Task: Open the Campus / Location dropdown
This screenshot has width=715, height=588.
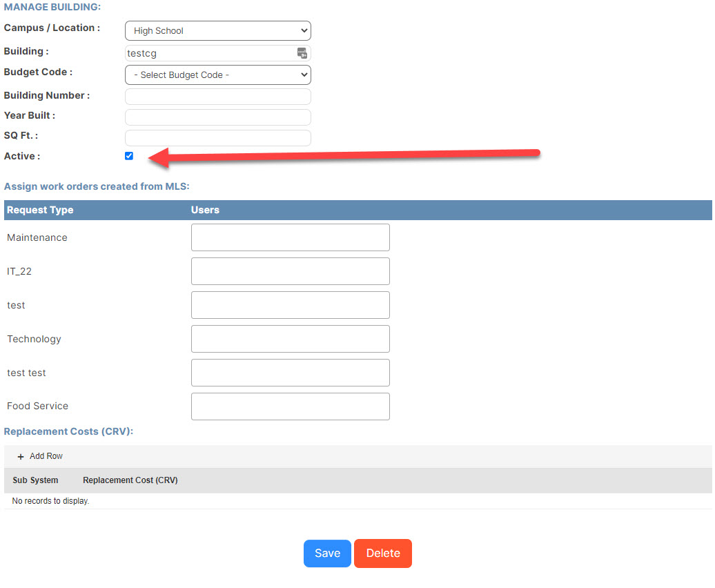Action: [x=218, y=30]
